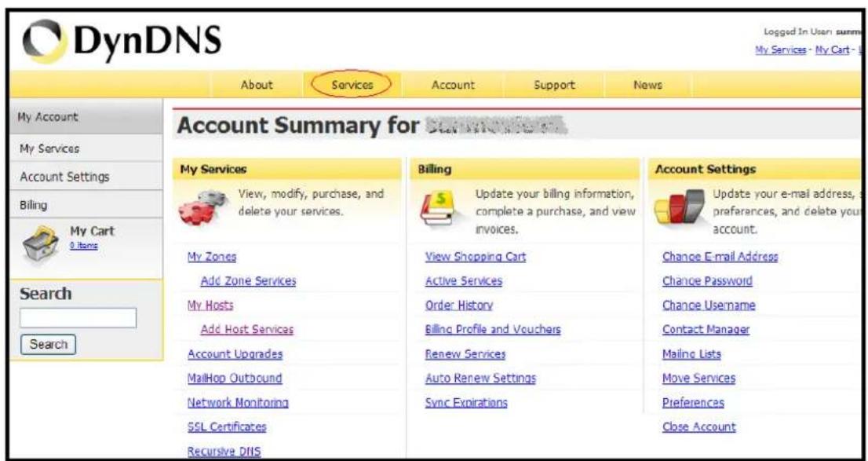This screenshot has width=868, height=461.
Task: Open the About tab
Action: pos(257,85)
